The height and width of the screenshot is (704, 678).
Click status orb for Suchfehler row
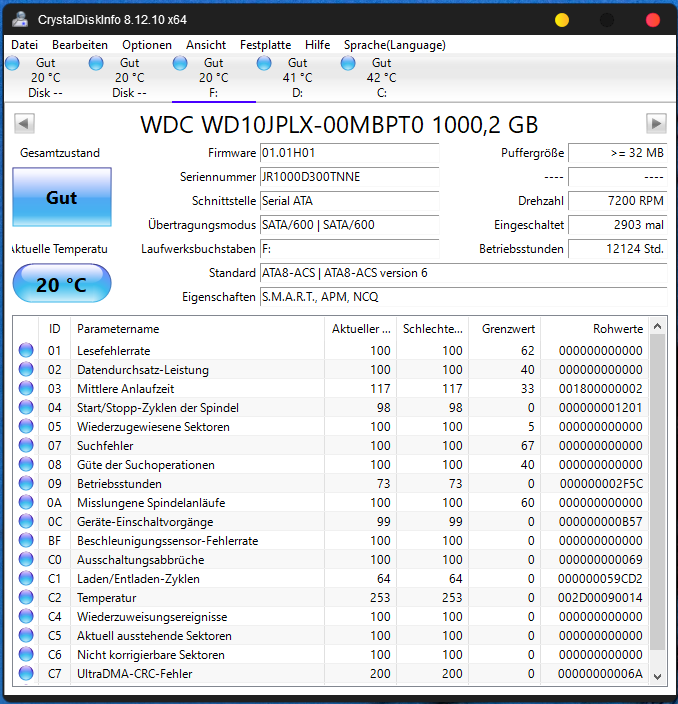coord(26,445)
